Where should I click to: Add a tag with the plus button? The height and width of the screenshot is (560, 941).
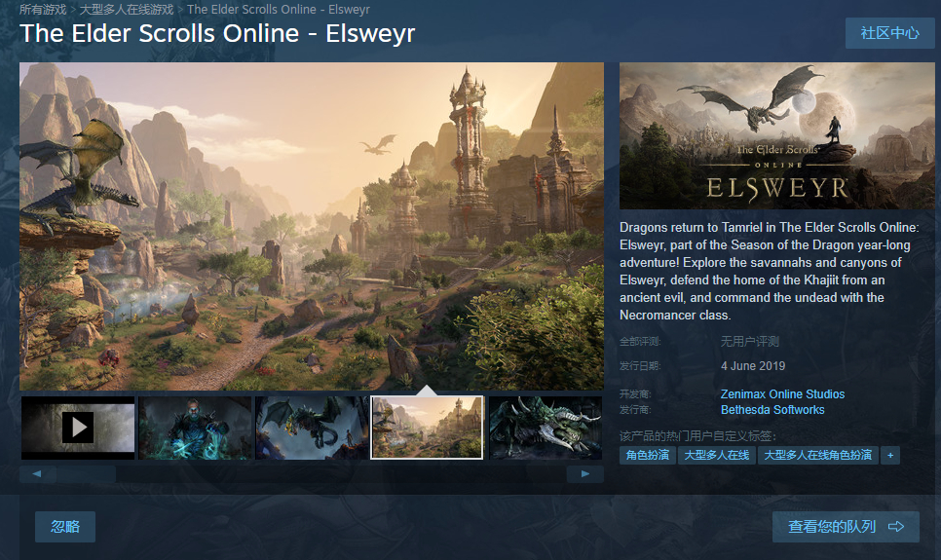coord(890,456)
